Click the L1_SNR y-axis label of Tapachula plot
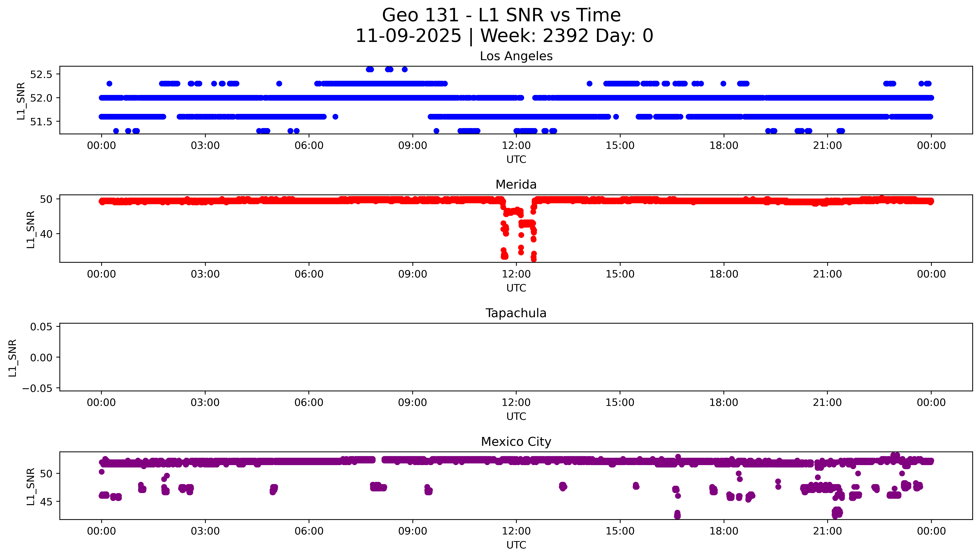This screenshot has height=558, width=980. 12,358
